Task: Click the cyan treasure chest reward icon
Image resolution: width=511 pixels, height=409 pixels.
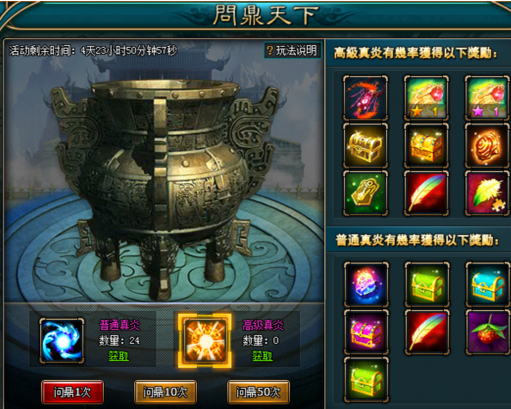Action: pos(488,284)
